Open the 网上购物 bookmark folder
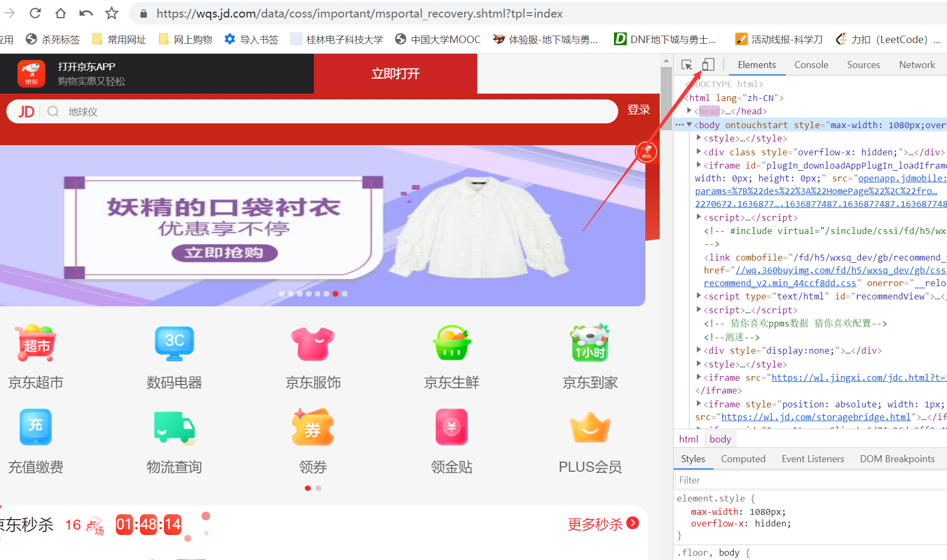The image size is (947, 560). coord(186,39)
